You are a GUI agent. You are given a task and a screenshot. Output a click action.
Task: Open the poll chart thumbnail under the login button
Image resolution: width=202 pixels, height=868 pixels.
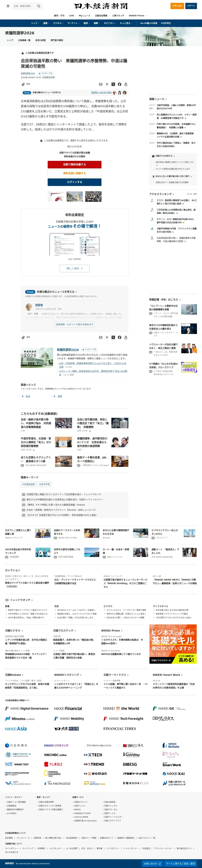point(56,196)
